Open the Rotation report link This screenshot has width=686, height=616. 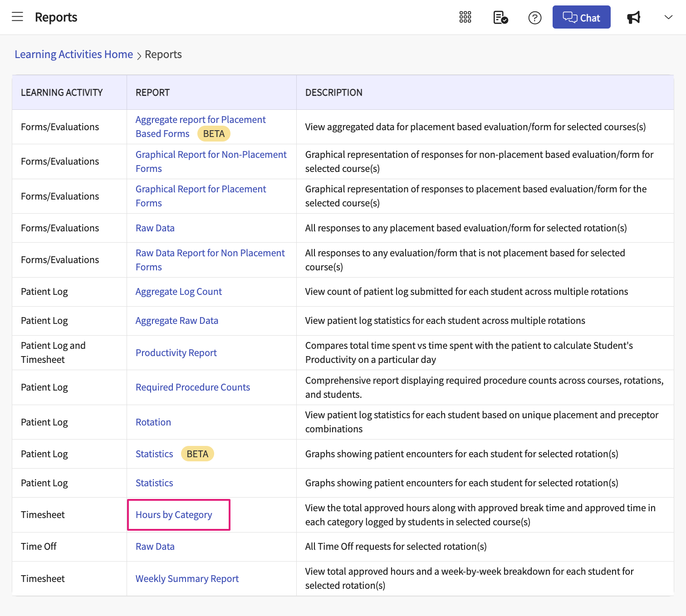[153, 422]
